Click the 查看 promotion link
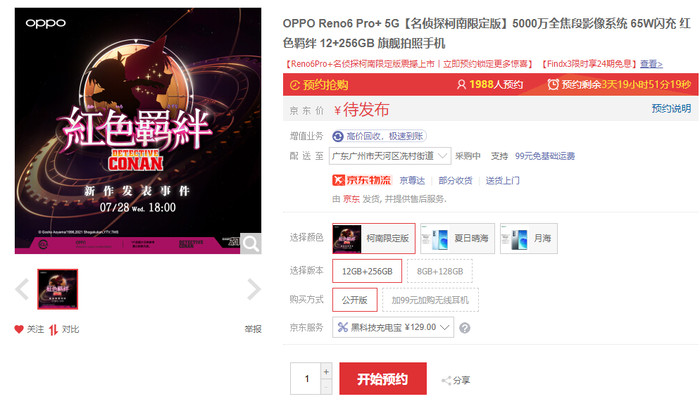 [x=651, y=64]
